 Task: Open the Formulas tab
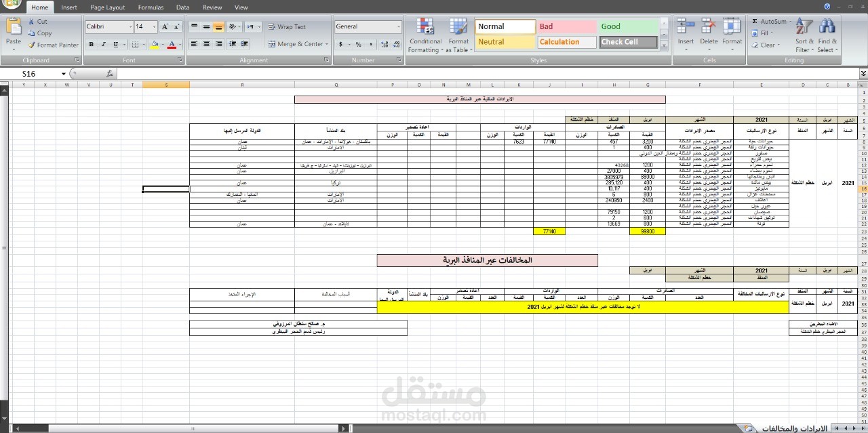pyautogui.click(x=151, y=7)
